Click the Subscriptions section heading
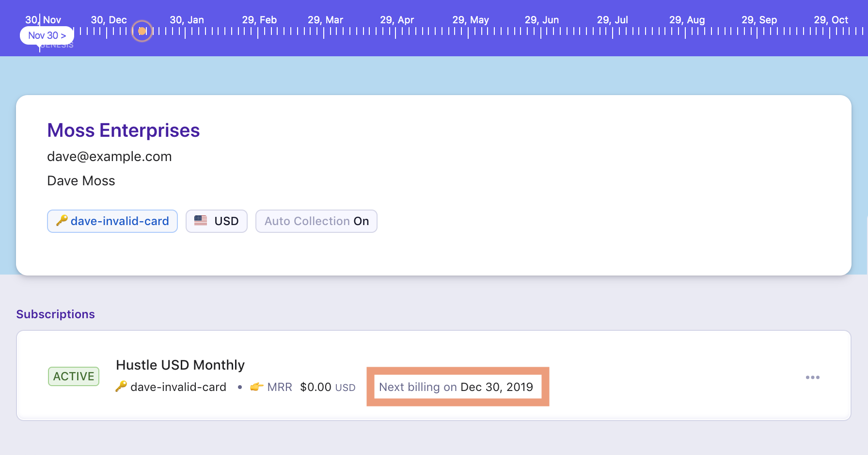 [55, 314]
